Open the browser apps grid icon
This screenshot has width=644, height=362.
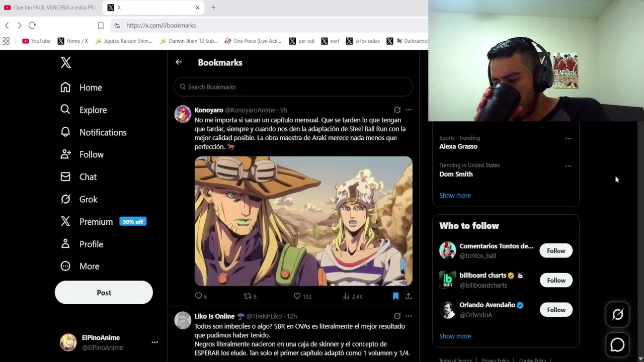[x=6, y=41]
